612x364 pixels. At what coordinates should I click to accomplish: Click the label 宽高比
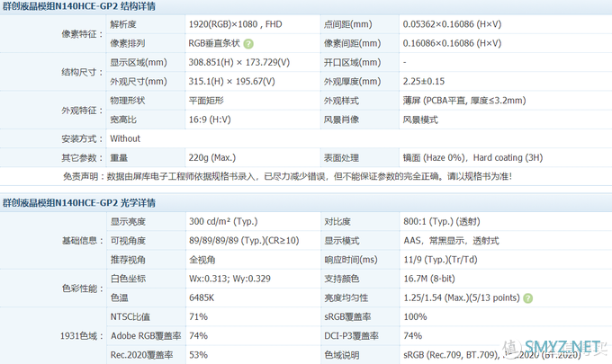point(123,120)
